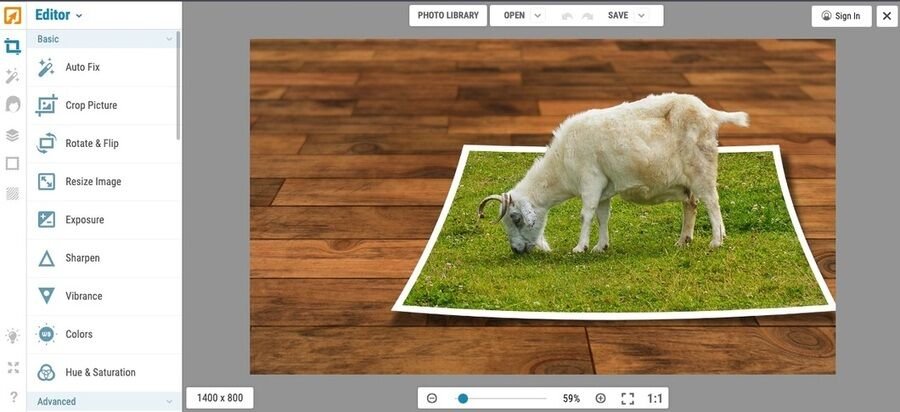Zoom in with plus icon
This screenshot has height=412, width=900.
600,398
